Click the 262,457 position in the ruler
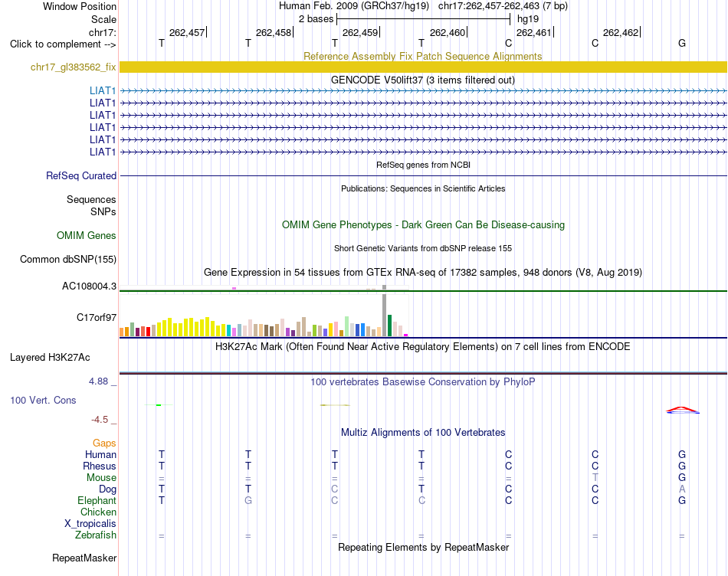 tap(187, 32)
